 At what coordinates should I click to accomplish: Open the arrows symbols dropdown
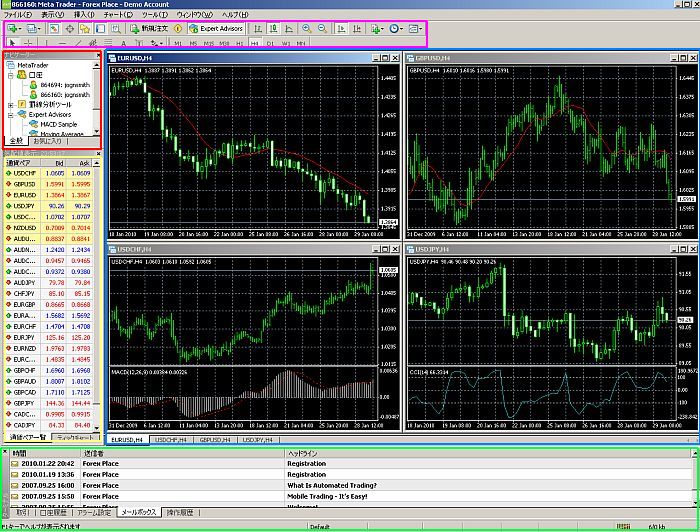[156, 43]
